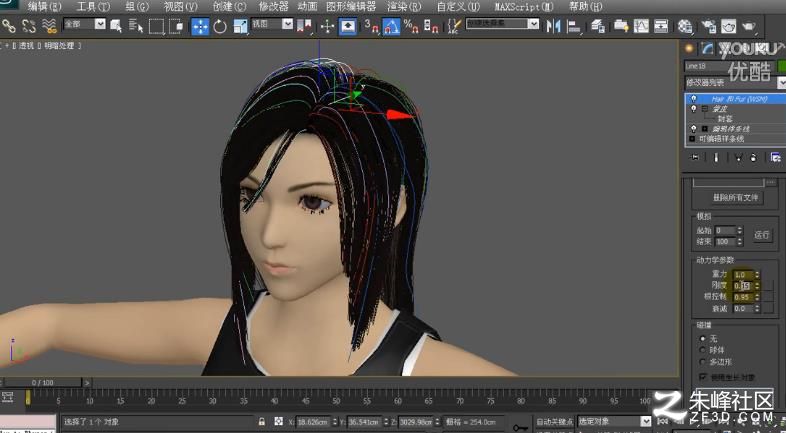Choose the Rectangular Selection Region icon
Viewport: 786px width, 433px height.
[156, 26]
